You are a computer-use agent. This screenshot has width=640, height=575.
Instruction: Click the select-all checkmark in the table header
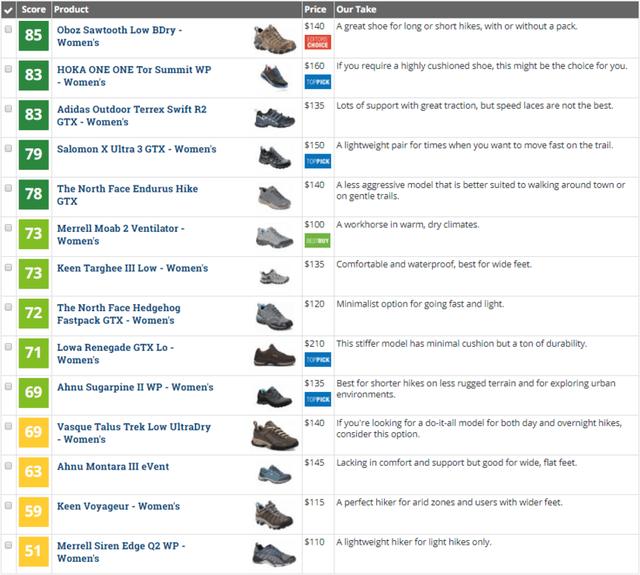(9, 9)
